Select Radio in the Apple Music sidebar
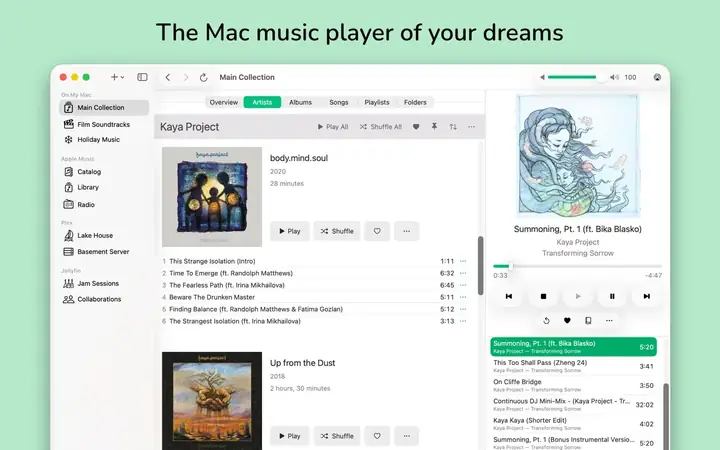720x450 pixels. [87, 204]
